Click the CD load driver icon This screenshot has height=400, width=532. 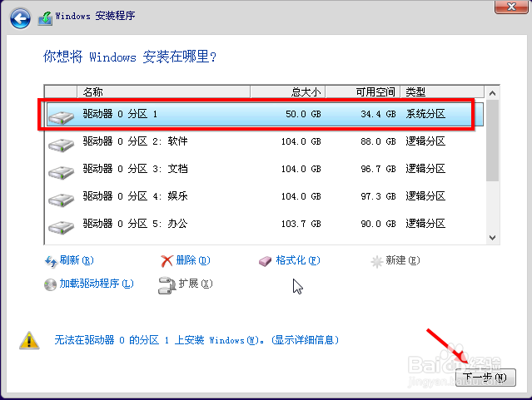50,284
